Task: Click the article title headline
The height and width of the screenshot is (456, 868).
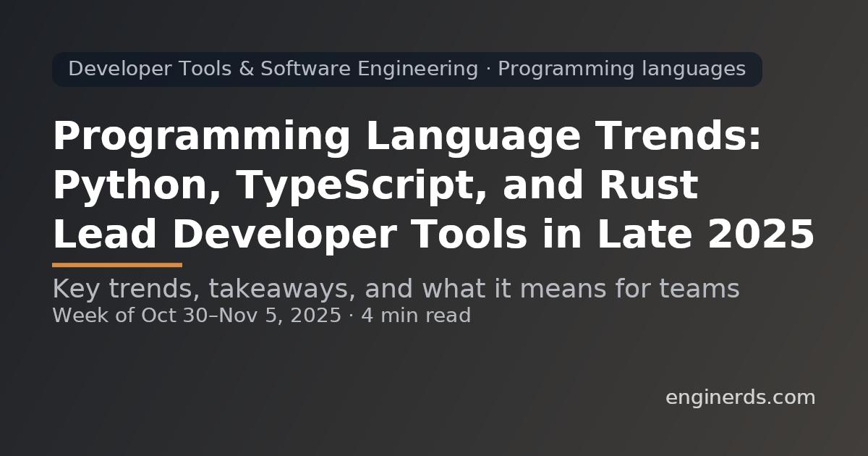Action: (x=405, y=183)
